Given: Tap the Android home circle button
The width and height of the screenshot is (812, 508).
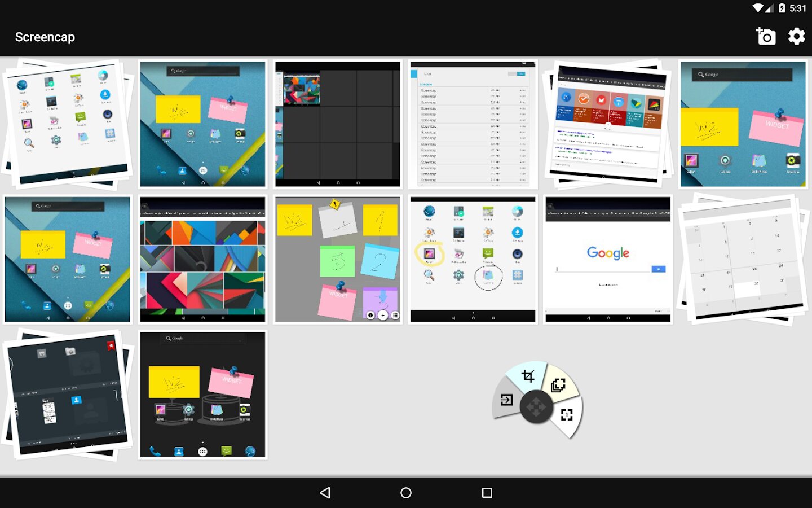Looking at the screenshot, I should [x=406, y=493].
